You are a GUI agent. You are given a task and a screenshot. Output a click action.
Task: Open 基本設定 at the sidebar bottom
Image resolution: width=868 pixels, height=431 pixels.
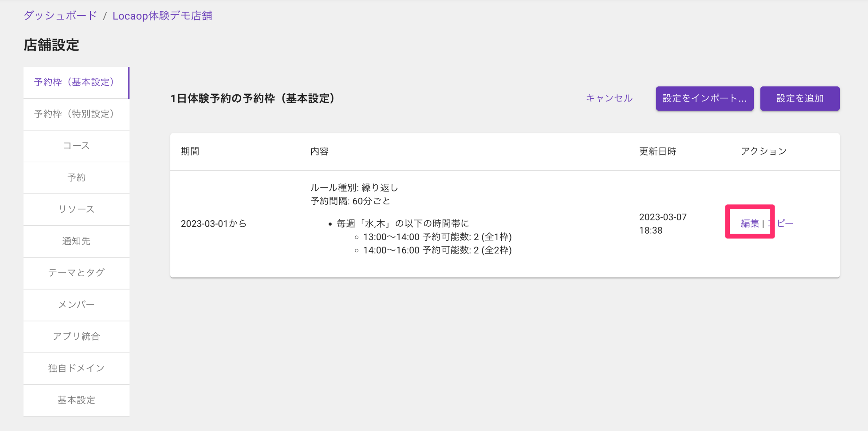tap(76, 400)
